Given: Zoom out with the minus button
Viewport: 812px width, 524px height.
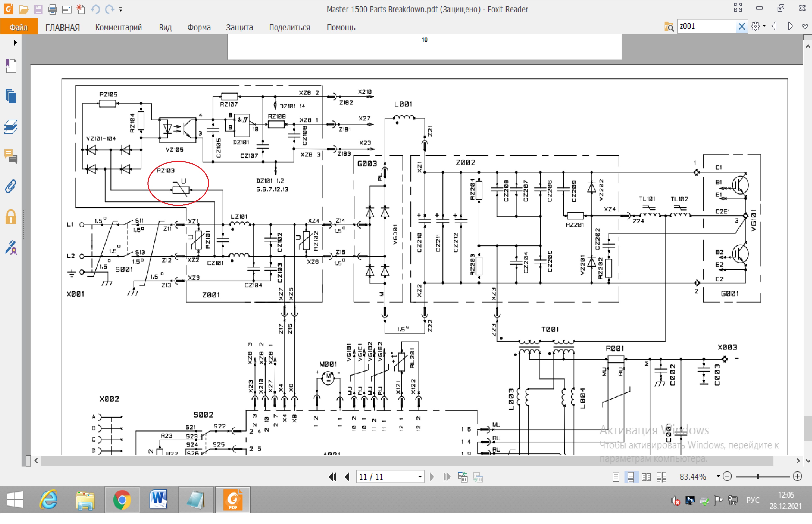Looking at the screenshot, I should point(727,476).
